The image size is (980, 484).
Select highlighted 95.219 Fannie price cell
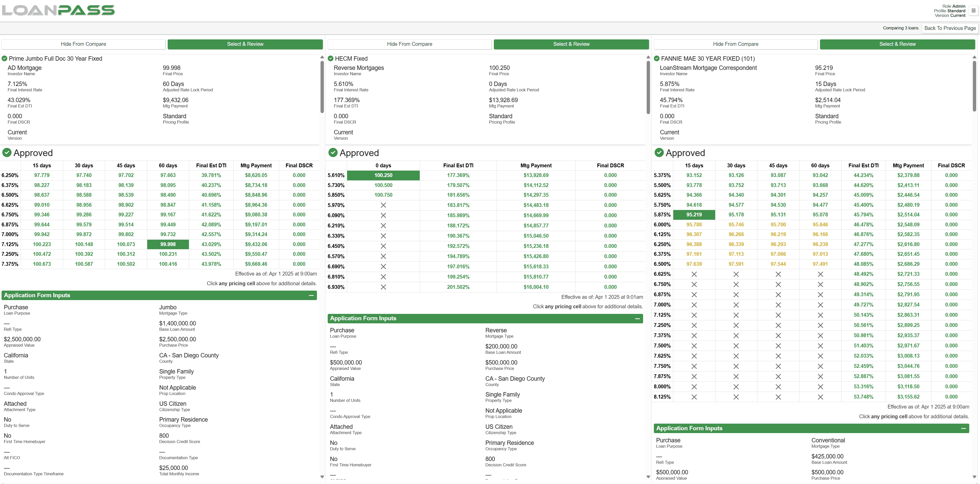(694, 215)
